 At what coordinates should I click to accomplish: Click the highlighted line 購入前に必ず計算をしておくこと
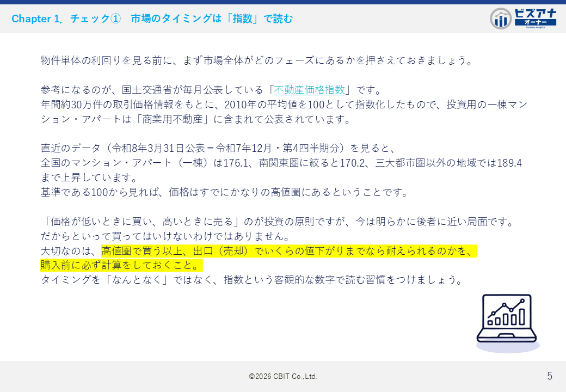click(121, 265)
